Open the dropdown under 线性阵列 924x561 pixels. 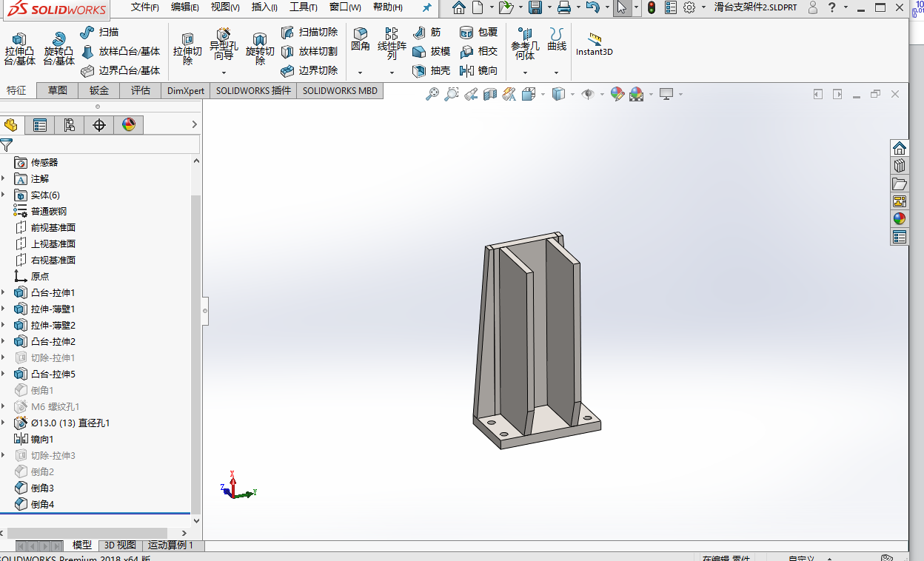(x=392, y=73)
